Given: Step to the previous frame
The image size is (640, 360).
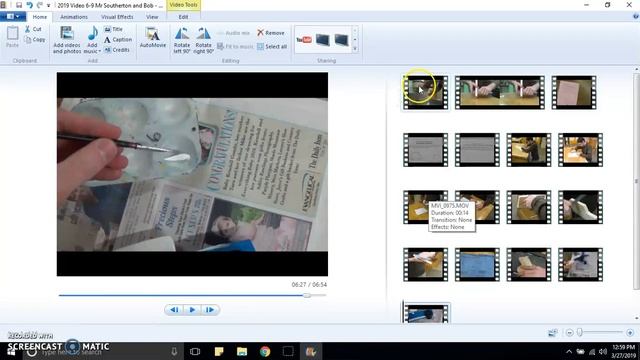Looking at the screenshot, I should (x=174, y=310).
